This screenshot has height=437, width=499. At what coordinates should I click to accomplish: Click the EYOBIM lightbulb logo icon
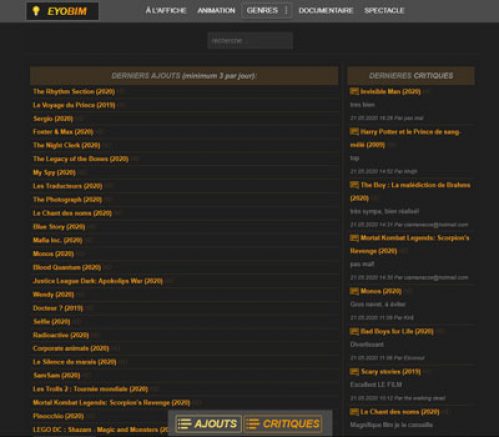coord(36,11)
